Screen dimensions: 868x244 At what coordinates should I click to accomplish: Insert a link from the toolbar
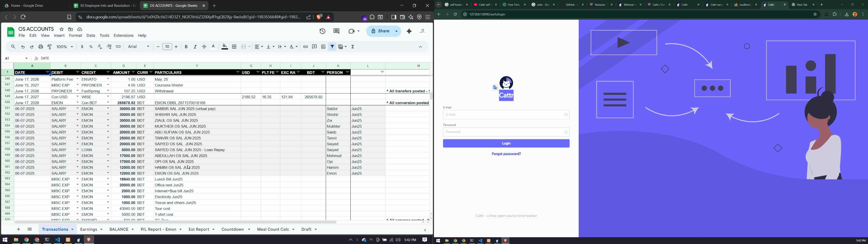pos(305,47)
